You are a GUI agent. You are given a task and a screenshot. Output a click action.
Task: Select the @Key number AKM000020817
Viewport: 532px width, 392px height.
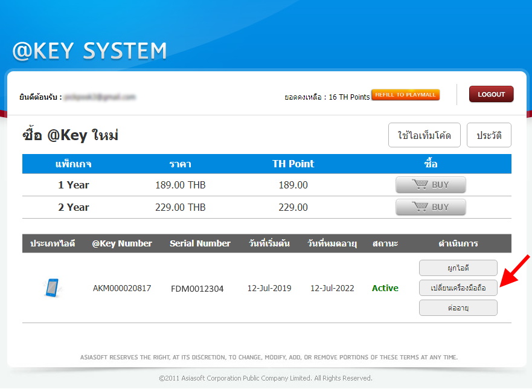click(122, 288)
